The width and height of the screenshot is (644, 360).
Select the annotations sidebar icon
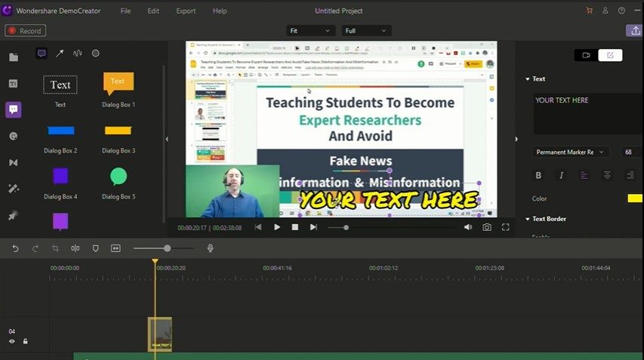point(14,109)
